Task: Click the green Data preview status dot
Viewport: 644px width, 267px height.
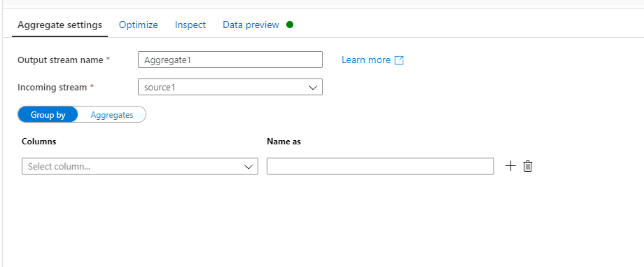Action: point(290,25)
